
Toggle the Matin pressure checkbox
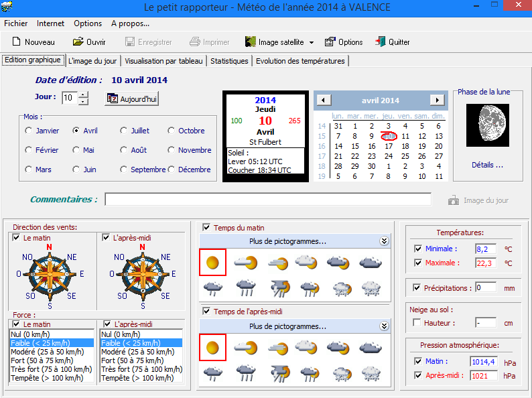click(418, 361)
